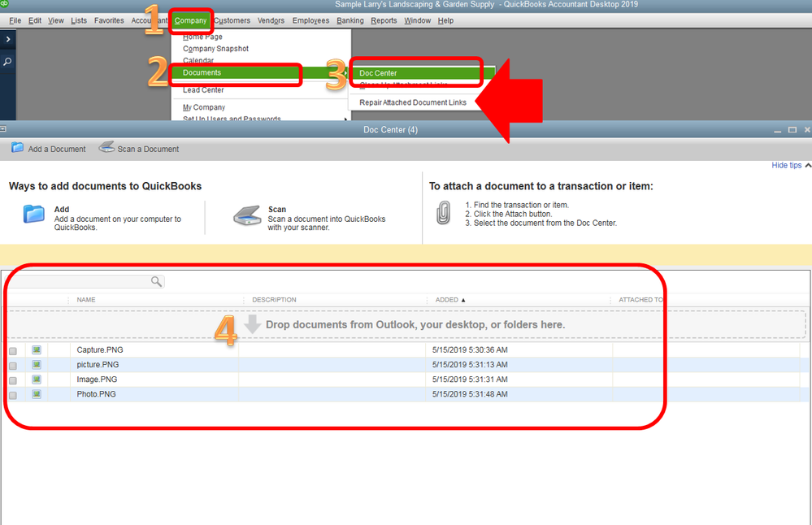Image resolution: width=812 pixels, height=525 pixels.
Task: Collapse tips with the Hide tips chevron
Action: coord(808,165)
